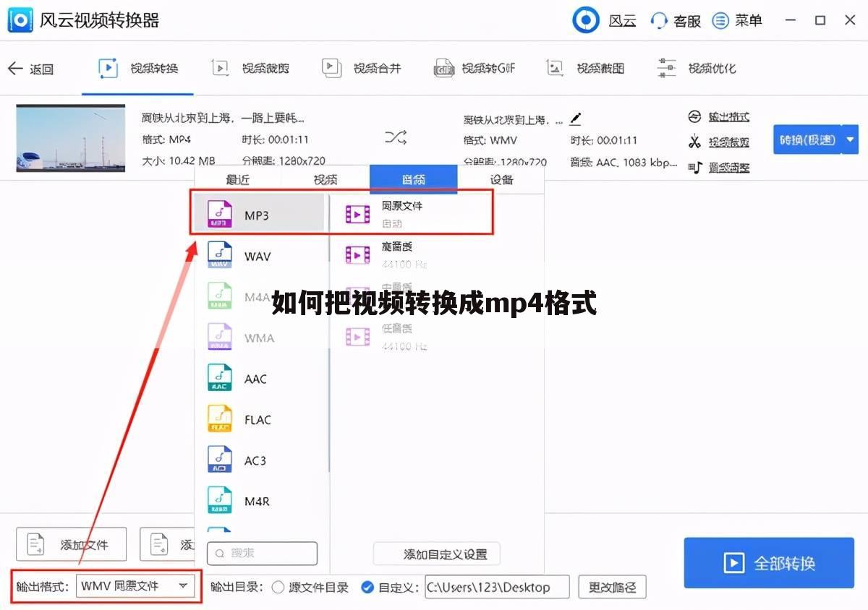Select the 视频 format tab
Viewport: 868px width, 610px height.
coord(325,179)
